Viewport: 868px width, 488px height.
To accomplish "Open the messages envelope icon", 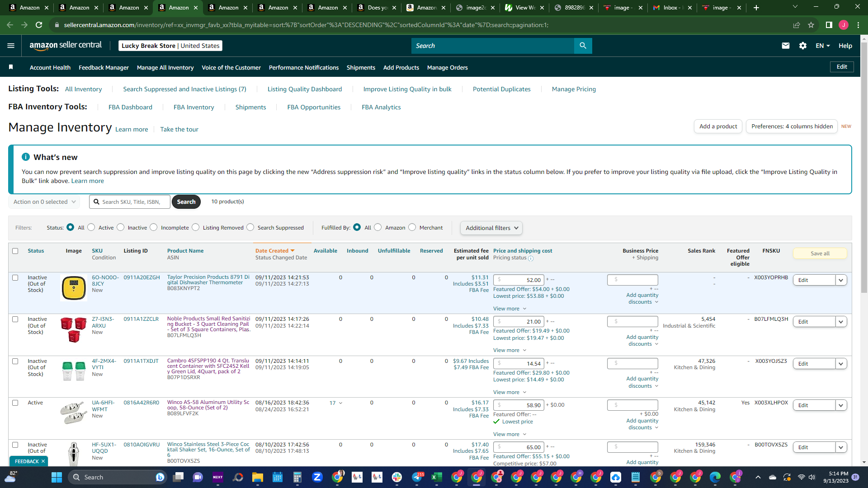I will tap(786, 46).
